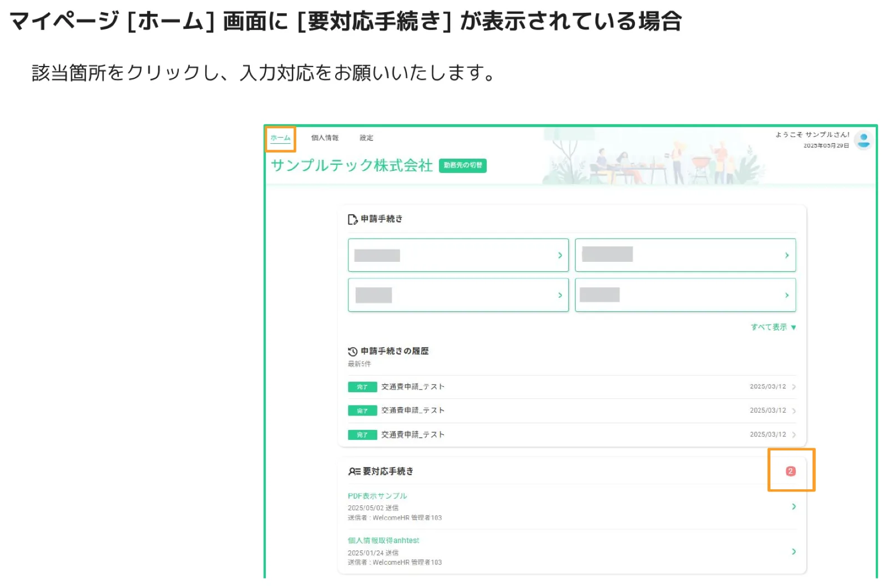Open the user avatar icon
This screenshot has height=588, width=888.
click(x=864, y=140)
